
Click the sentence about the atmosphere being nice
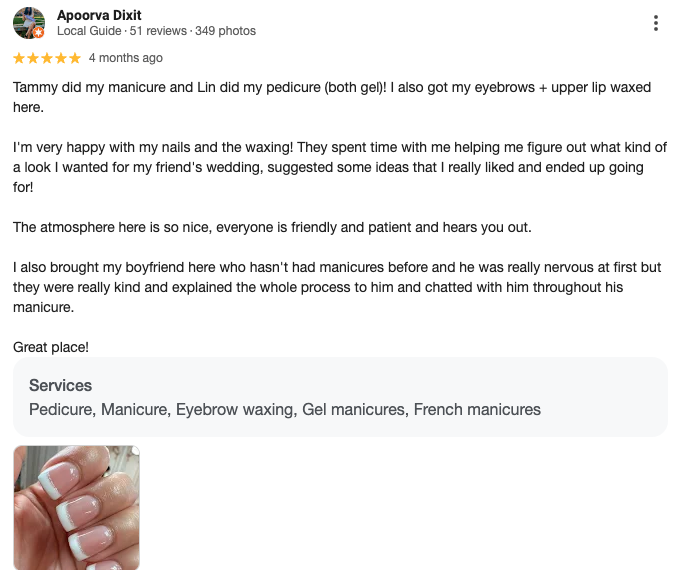272,227
